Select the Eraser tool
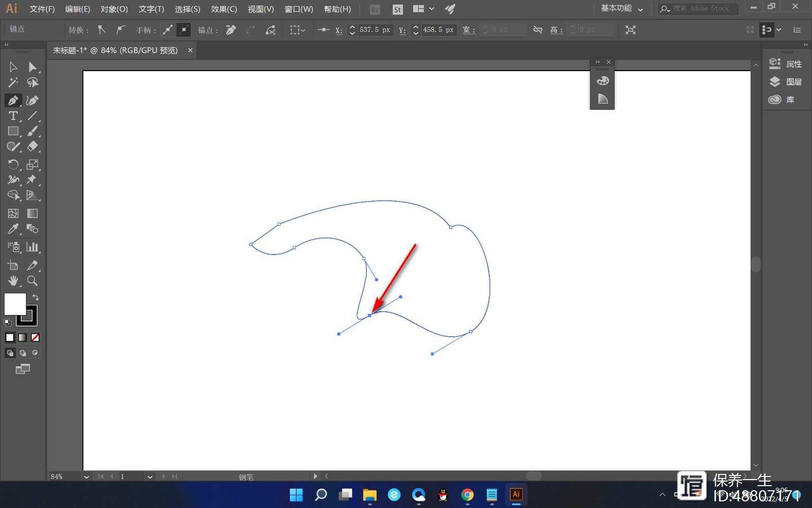 pos(32,147)
